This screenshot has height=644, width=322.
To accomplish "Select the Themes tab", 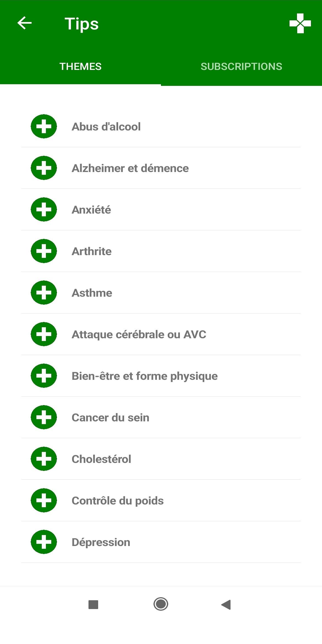I will 80,67.
